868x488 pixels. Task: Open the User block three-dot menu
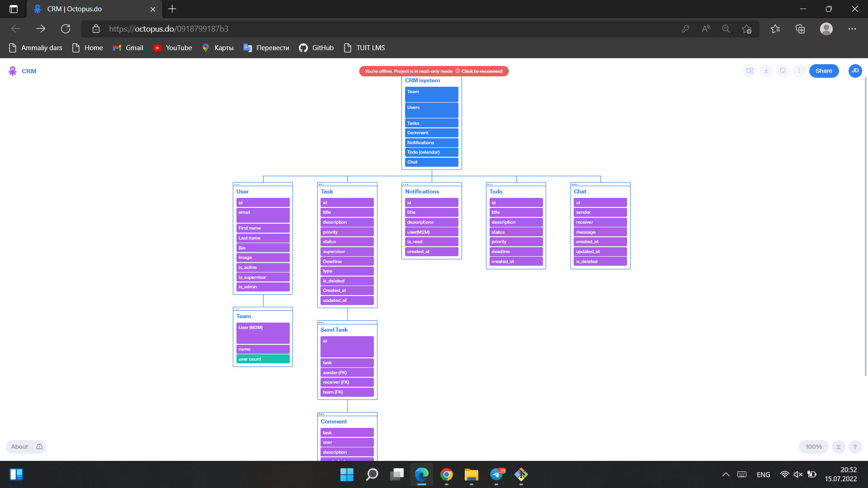(237, 184)
